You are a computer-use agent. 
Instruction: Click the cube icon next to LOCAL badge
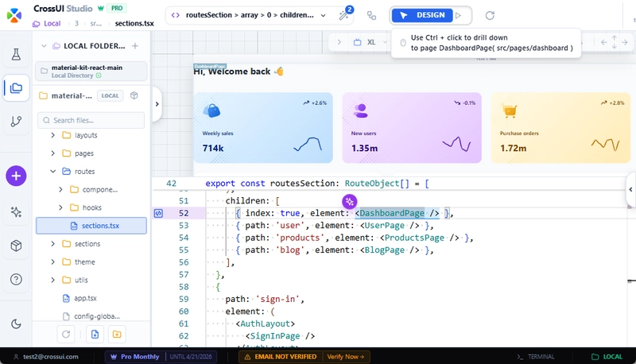(x=134, y=95)
